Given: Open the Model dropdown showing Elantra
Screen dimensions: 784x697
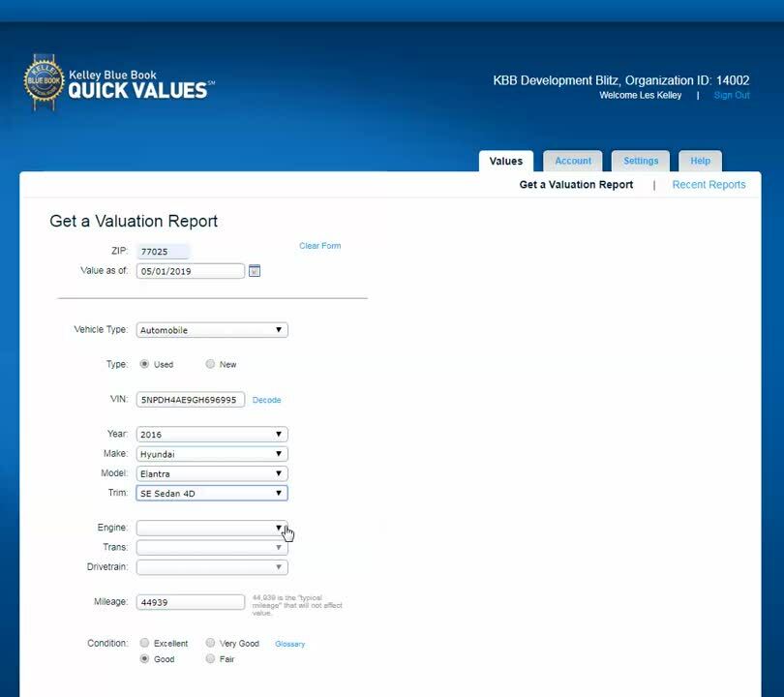Looking at the screenshot, I should tap(212, 473).
